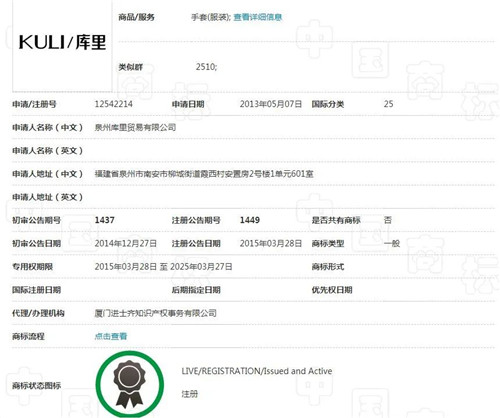
Task: Click the international class value 25
Action: coord(388,104)
